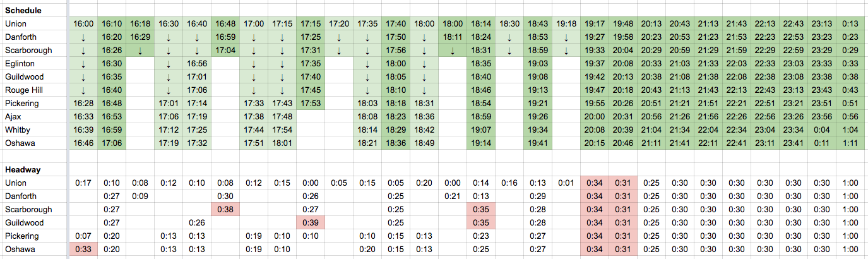This screenshot has height=259, width=868.
Task: Select the Headway section header cell
Action: pos(23,169)
